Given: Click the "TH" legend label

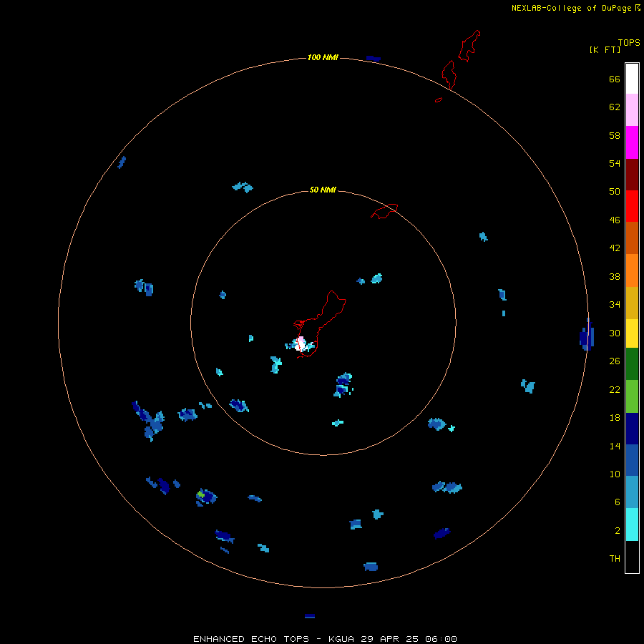Looking at the screenshot, I should coord(615,559).
